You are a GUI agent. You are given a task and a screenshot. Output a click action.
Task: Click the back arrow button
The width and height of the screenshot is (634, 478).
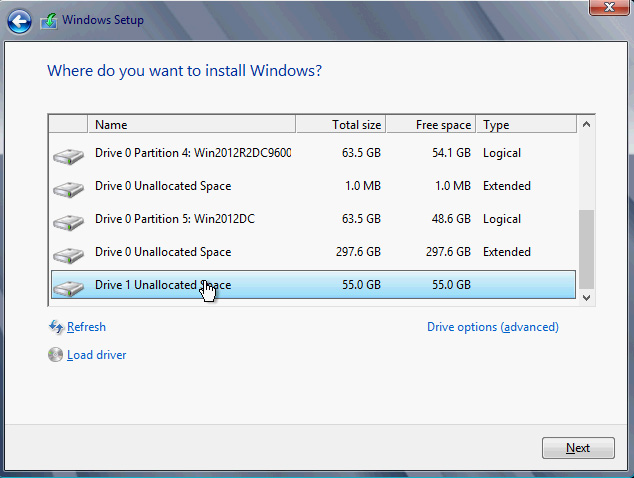21,20
